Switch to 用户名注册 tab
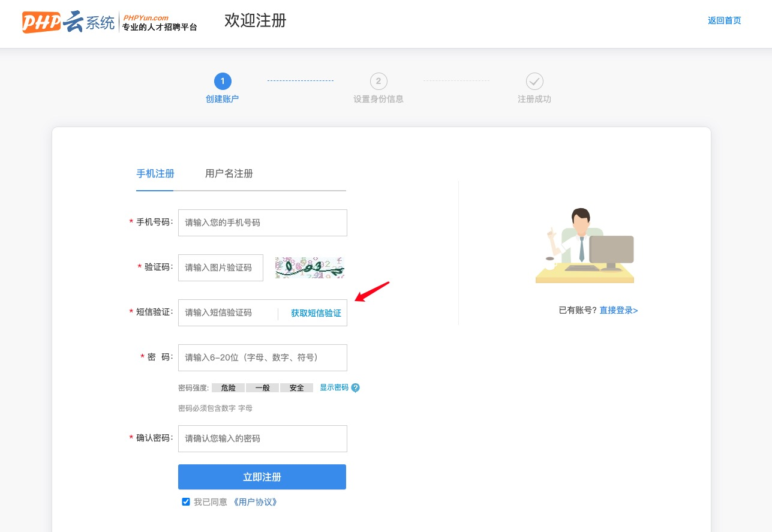Screen dimensions: 772x532 pyautogui.click(x=229, y=174)
